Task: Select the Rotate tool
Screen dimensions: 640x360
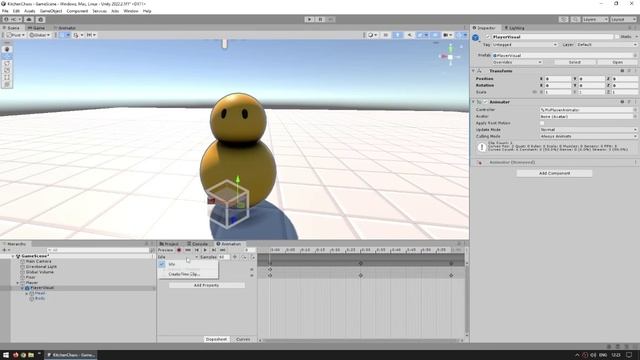Action: click(x=7, y=63)
